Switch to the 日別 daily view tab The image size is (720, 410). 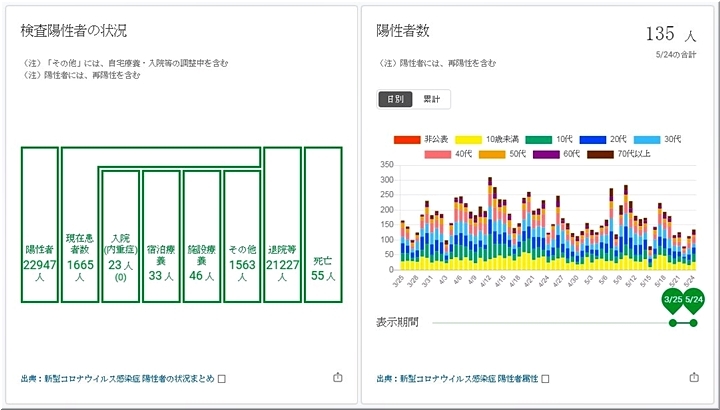tap(395, 99)
